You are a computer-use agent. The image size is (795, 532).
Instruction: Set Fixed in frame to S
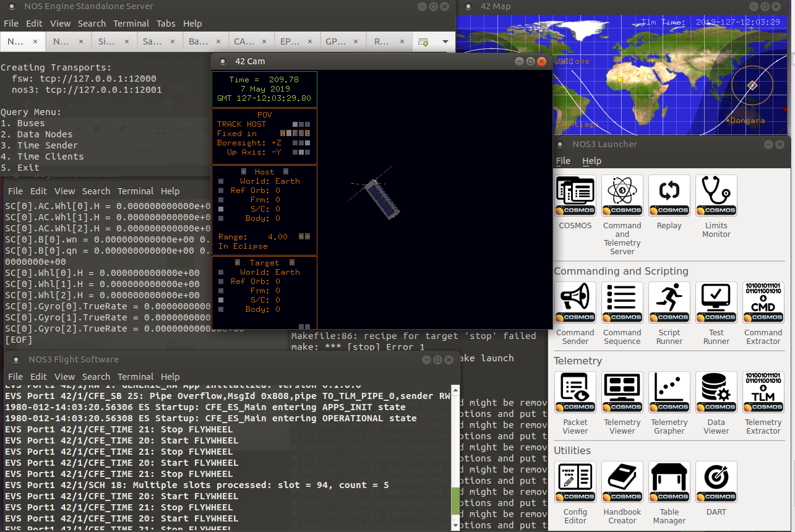[x=301, y=133]
